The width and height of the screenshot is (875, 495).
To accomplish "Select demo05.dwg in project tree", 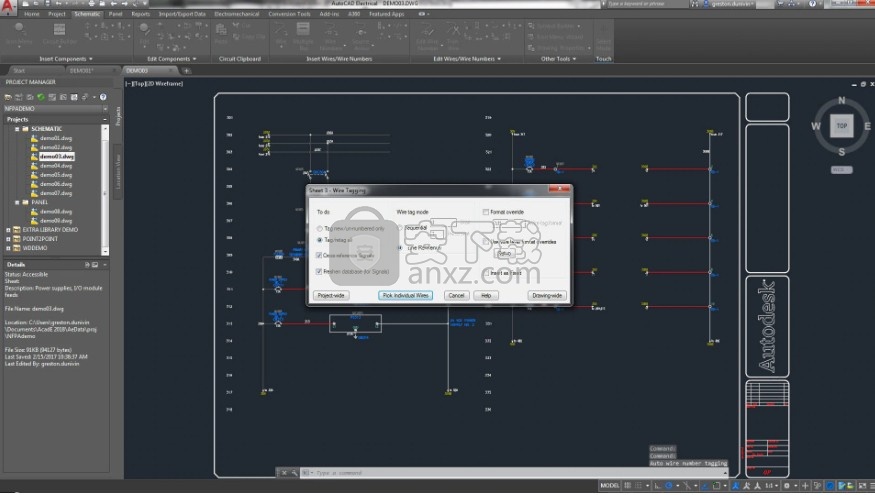I will click(56, 175).
